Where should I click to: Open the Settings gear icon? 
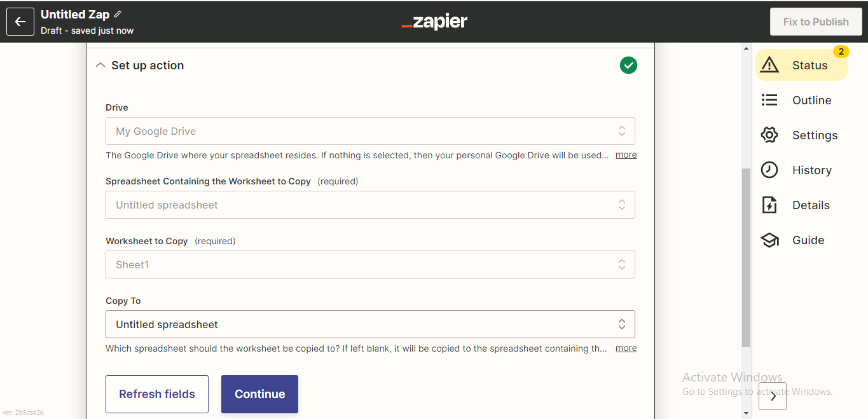pyautogui.click(x=769, y=135)
